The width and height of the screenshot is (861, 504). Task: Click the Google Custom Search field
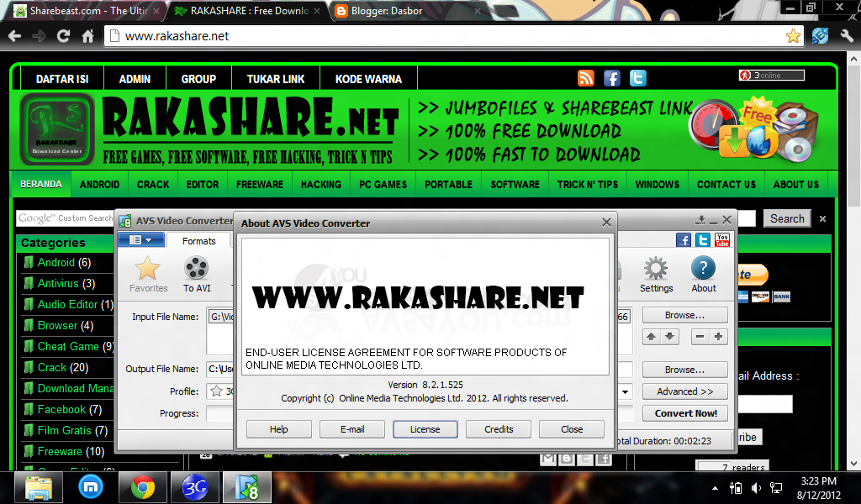pyautogui.click(x=65, y=218)
